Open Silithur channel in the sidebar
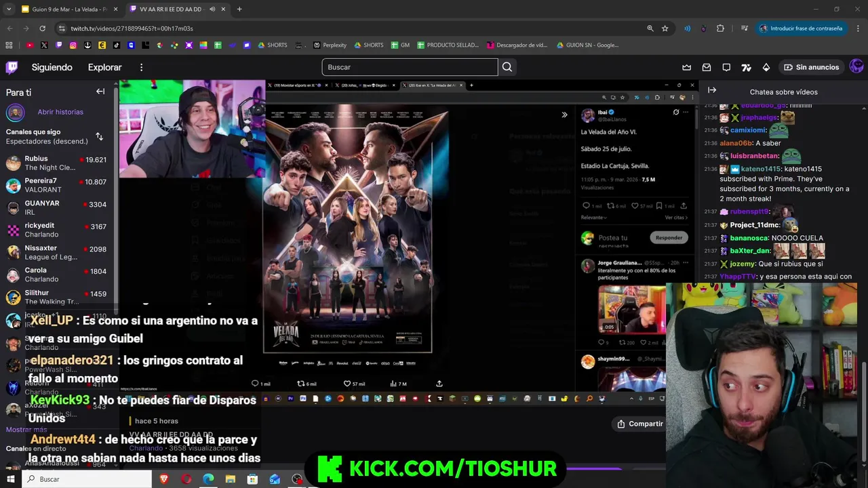The image size is (868, 488). tap(56, 297)
